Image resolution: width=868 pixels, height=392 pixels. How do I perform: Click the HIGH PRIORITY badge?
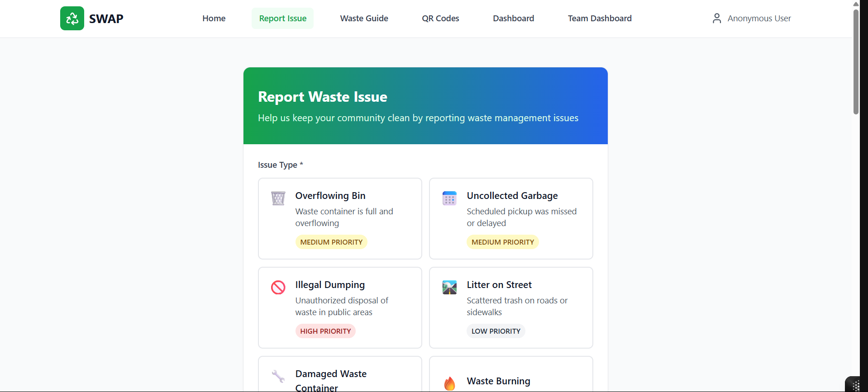[x=325, y=331]
